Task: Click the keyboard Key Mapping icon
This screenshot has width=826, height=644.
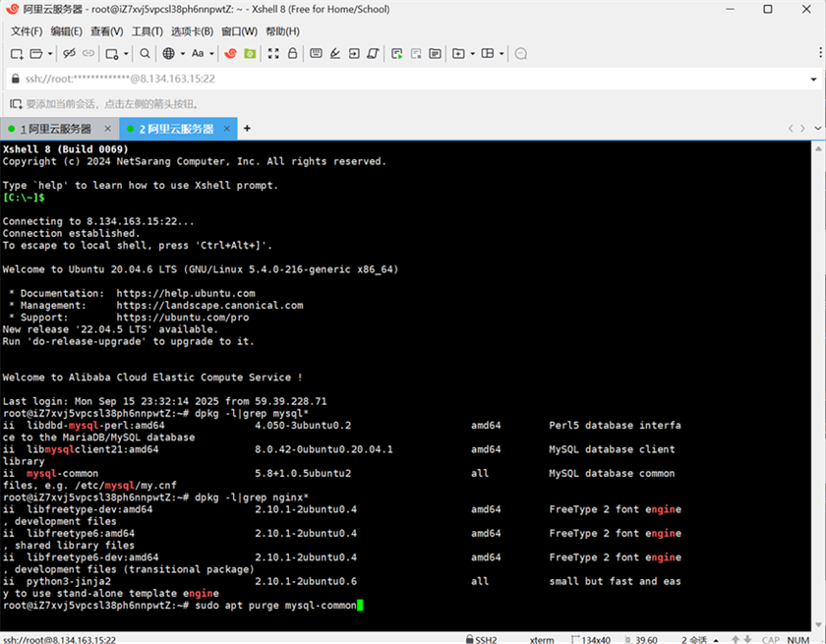Action: 316,53
